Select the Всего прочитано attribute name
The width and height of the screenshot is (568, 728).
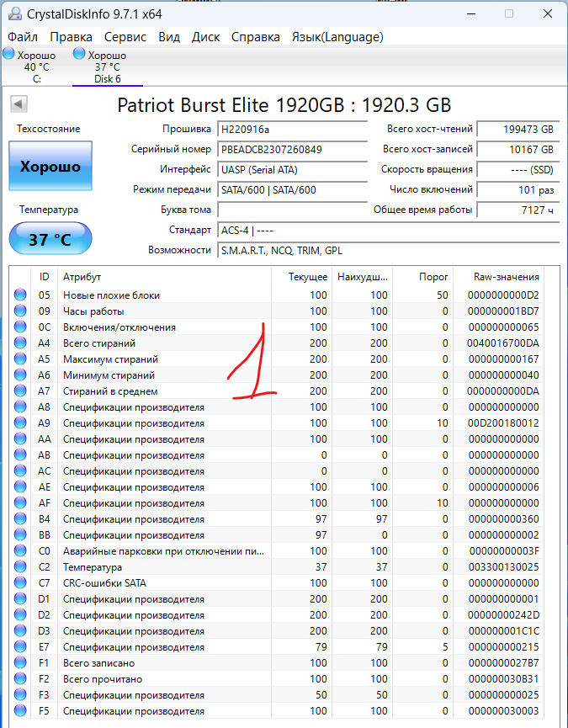pyautogui.click(x=103, y=679)
